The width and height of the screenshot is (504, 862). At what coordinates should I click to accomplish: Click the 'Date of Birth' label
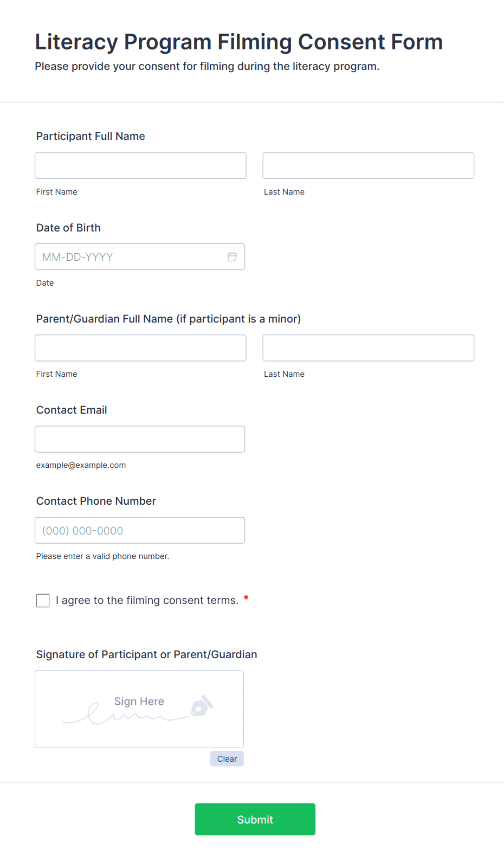(x=68, y=228)
